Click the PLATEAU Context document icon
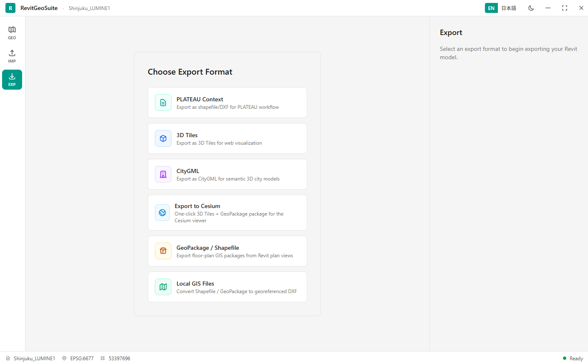 point(163,103)
